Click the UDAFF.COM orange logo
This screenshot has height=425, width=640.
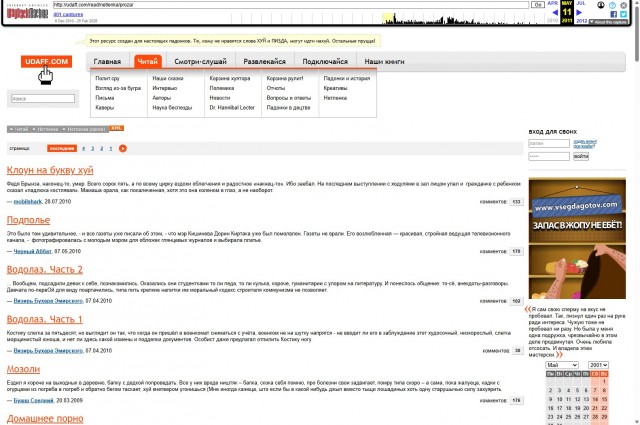coord(47,62)
